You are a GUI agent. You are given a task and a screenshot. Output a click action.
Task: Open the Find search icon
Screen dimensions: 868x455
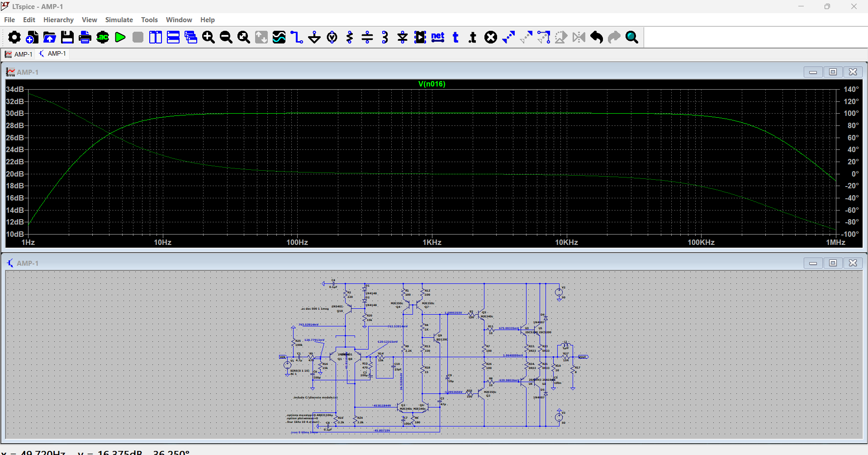(632, 37)
